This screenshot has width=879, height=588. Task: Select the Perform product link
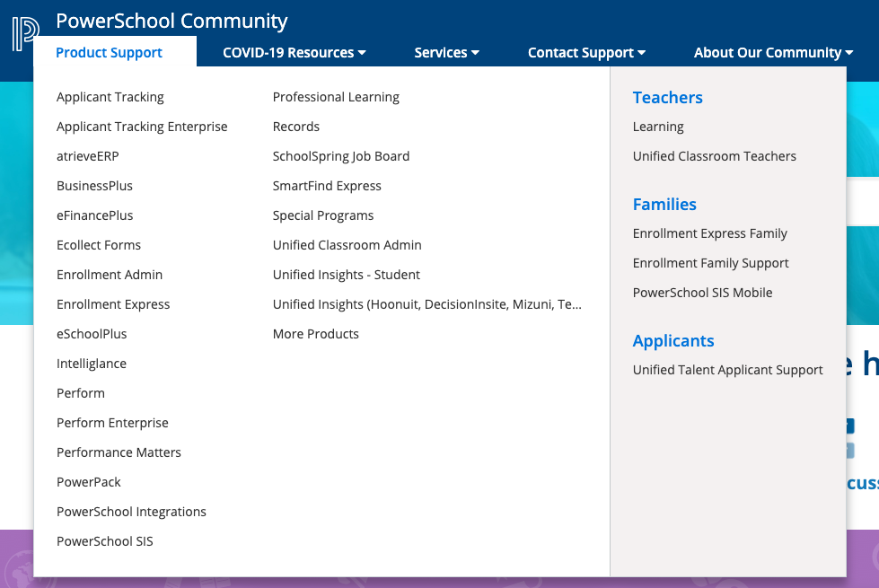pyautogui.click(x=80, y=393)
